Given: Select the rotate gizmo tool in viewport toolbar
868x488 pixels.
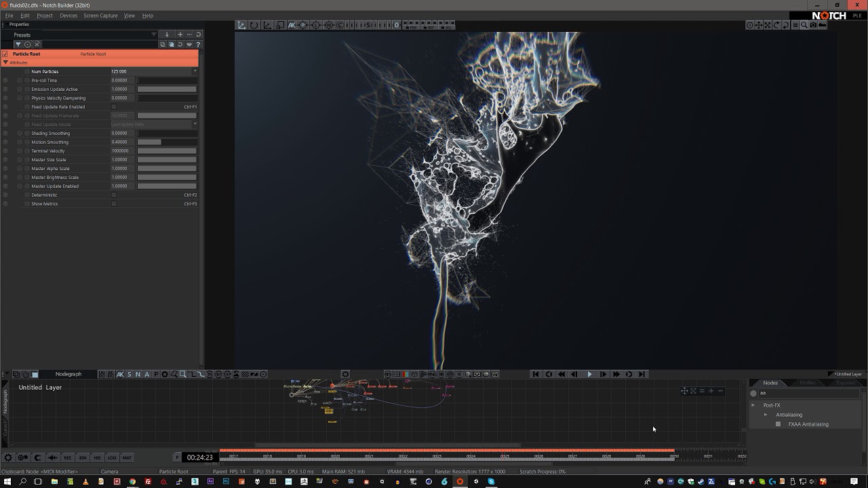Looking at the screenshot, I should (254, 25).
